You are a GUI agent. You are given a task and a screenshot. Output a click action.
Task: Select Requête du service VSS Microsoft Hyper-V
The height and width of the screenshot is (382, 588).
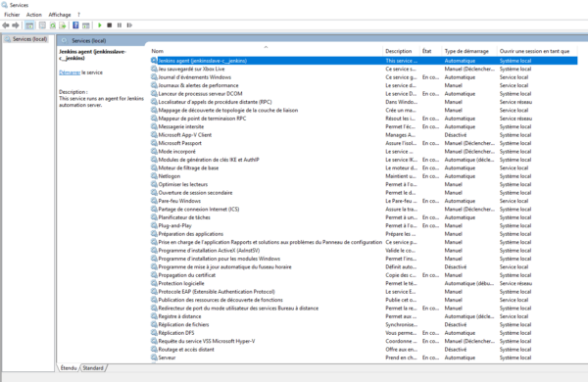(364, 341)
